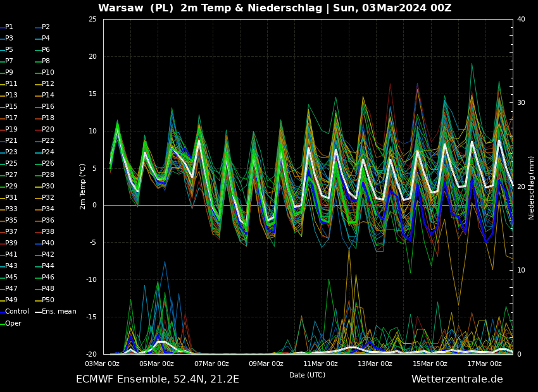Image resolution: width=538 pixels, height=392 pixels.
Task: Click the '25' temperature axis tick
Action: pyautogui.click(x=92, y=19)
